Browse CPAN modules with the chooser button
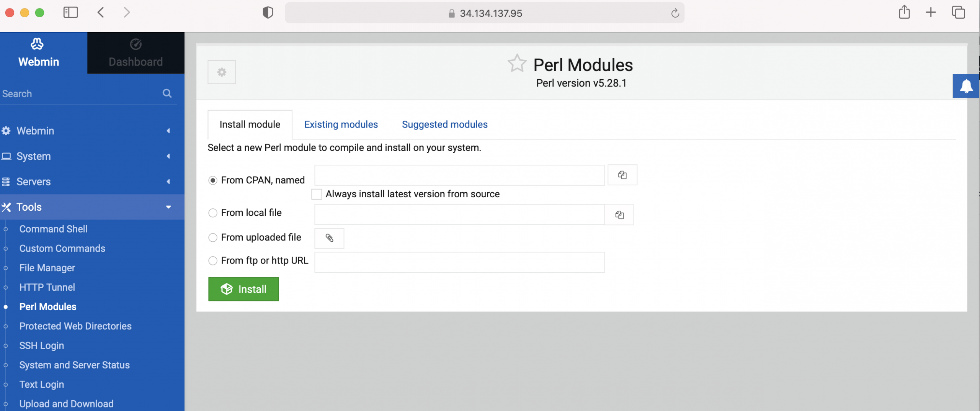The width and height of the screenshot is (980, 411). pos(622,175)
